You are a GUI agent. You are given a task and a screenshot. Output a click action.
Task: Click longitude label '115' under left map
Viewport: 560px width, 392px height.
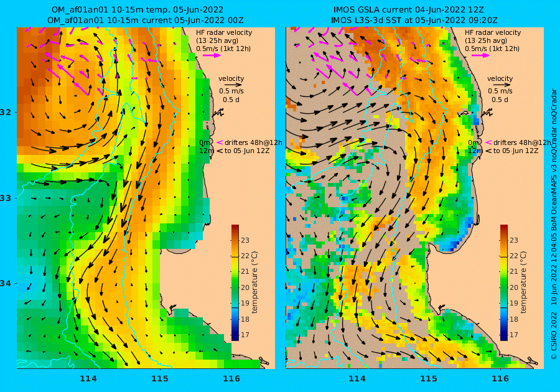pyautogui.click(x=160, y=379)
